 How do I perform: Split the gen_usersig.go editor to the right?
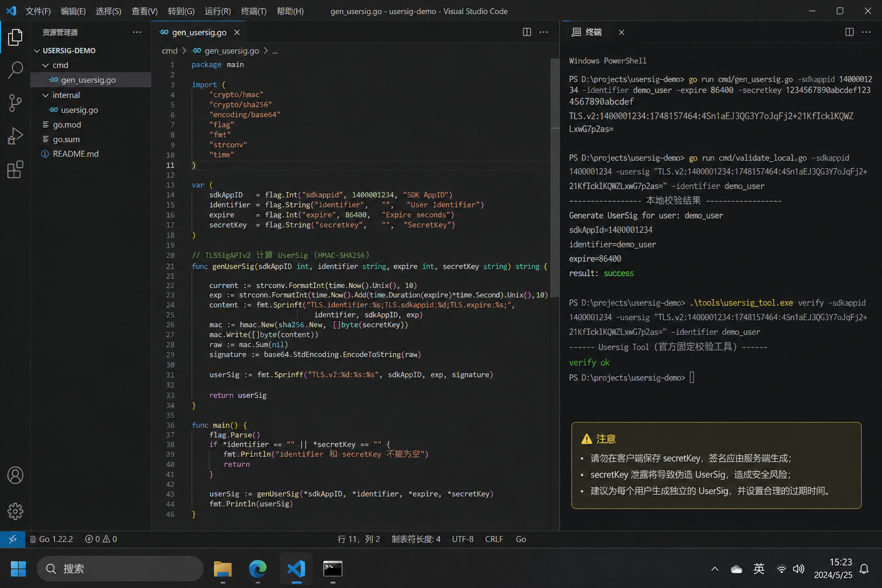pos(527,32)
